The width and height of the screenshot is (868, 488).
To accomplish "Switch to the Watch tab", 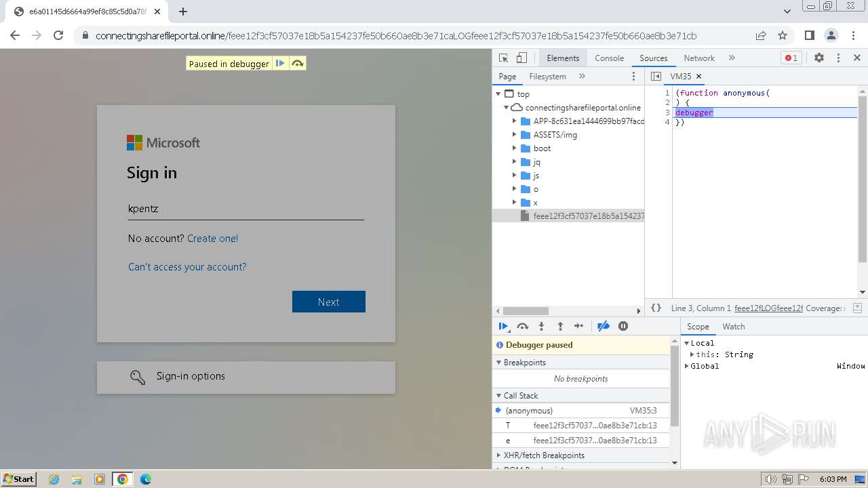I will (734, 327).
